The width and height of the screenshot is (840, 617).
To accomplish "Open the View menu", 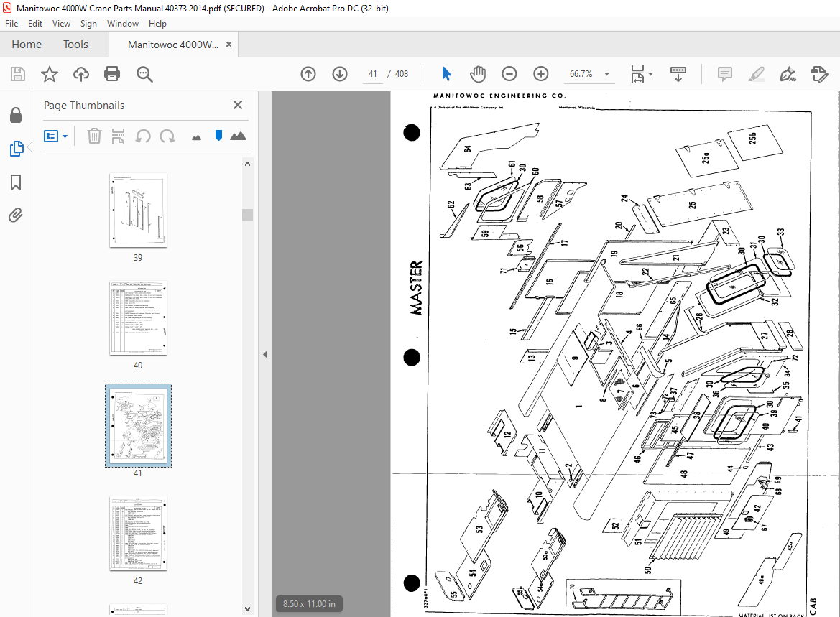I will click(61, 24).
